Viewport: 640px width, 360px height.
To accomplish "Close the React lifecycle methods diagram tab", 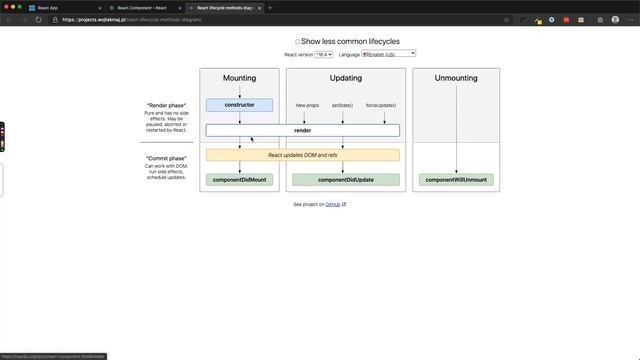I will click(x=259, y=8).
